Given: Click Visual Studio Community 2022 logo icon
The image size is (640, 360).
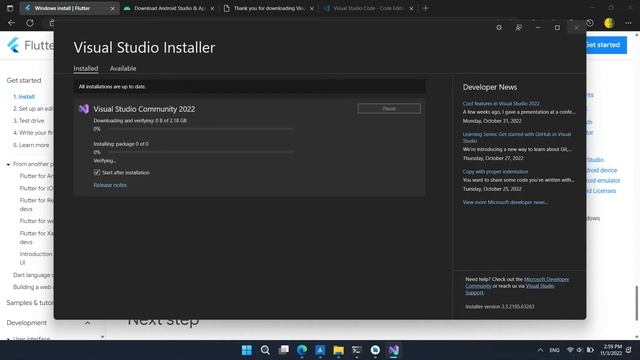Looking at the screenshot, I should (x=84, y=109).
